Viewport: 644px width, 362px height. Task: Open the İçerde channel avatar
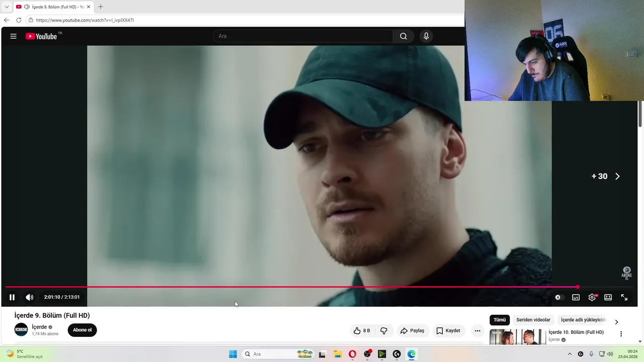click(21, 330)
